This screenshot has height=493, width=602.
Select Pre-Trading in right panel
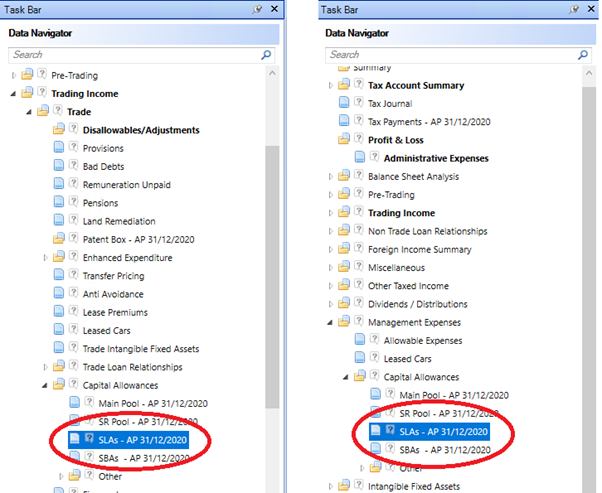pyautogui.click(x=391, y=195)
